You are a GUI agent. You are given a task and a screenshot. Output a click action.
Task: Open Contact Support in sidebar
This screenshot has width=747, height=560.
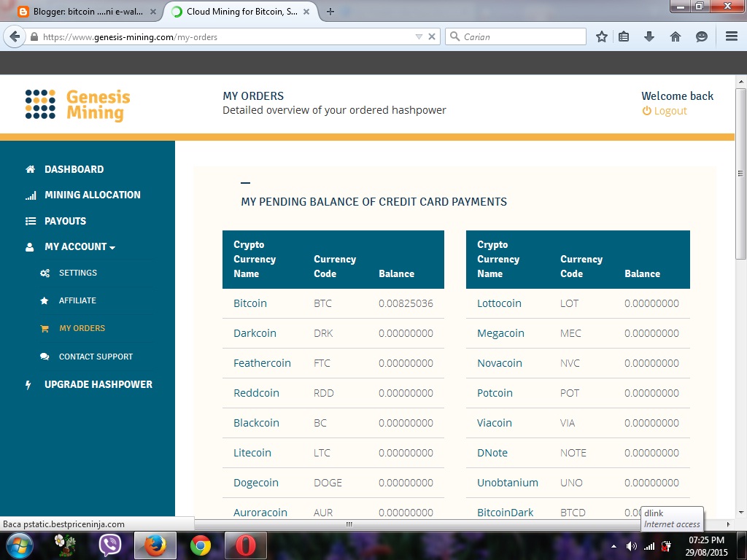[x=96, y=357]
